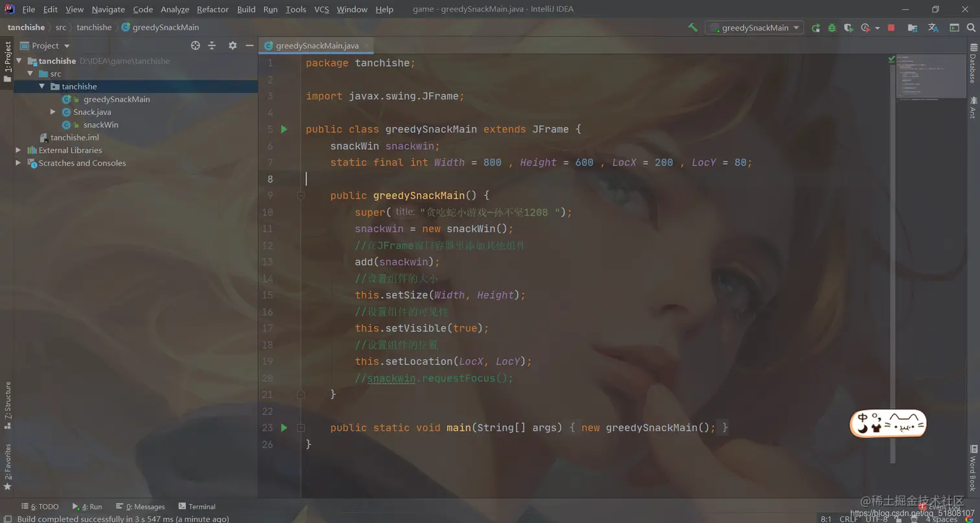Select the greedySnackMain.java editor tab
The image size is (980, 523).
click(316, 45)
